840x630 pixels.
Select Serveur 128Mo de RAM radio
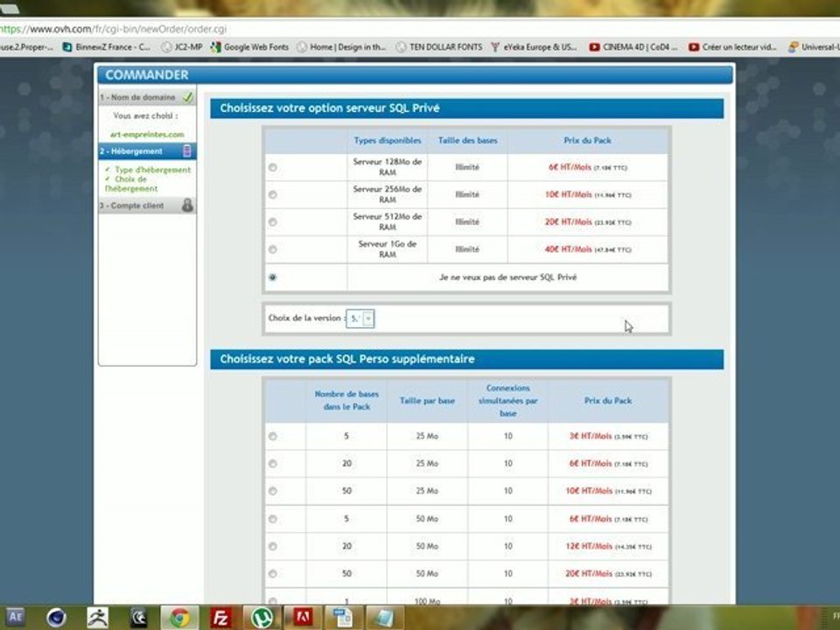273,168
